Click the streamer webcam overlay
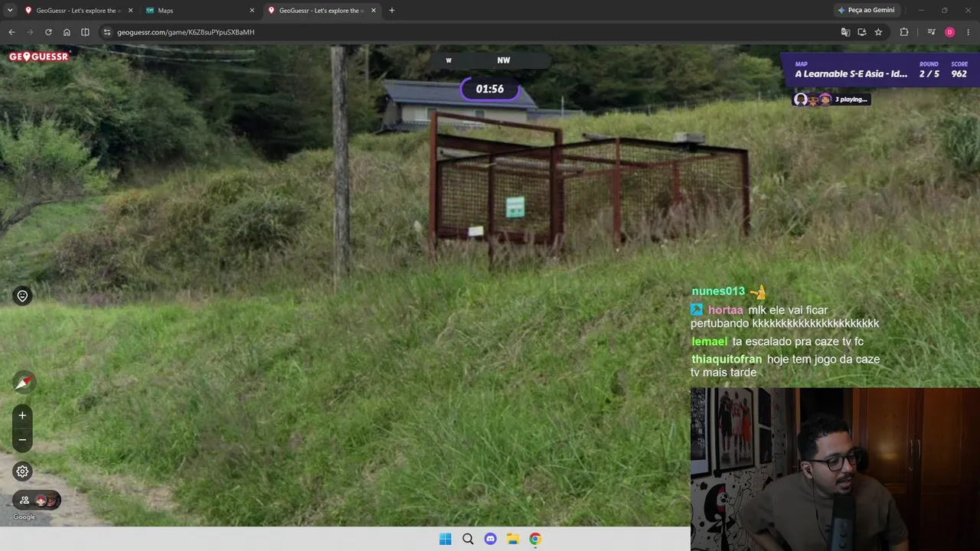This screenshot has height=551, width=980. click(x=835, y=469)
